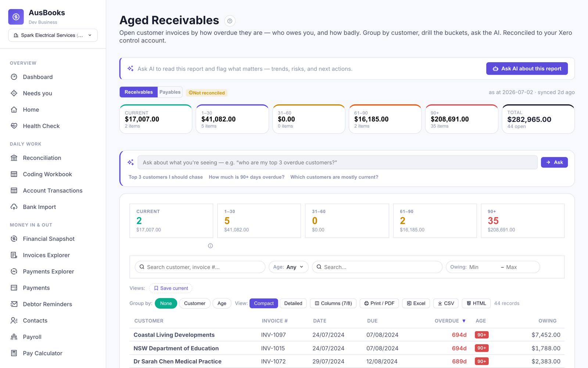Go to Needs you in the sidebar

coord(37,93)
